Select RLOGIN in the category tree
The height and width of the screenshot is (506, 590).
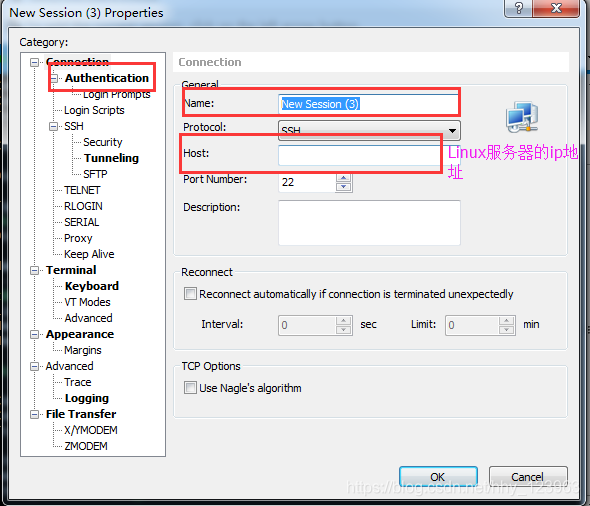tap(83, 206)
